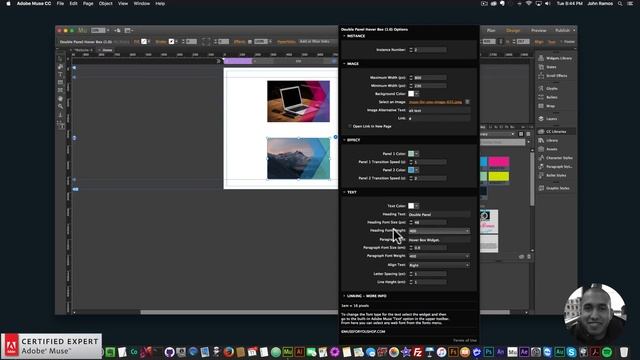Click the Align label in control bar
The image size is (640, 360).
tap(539, 42)
